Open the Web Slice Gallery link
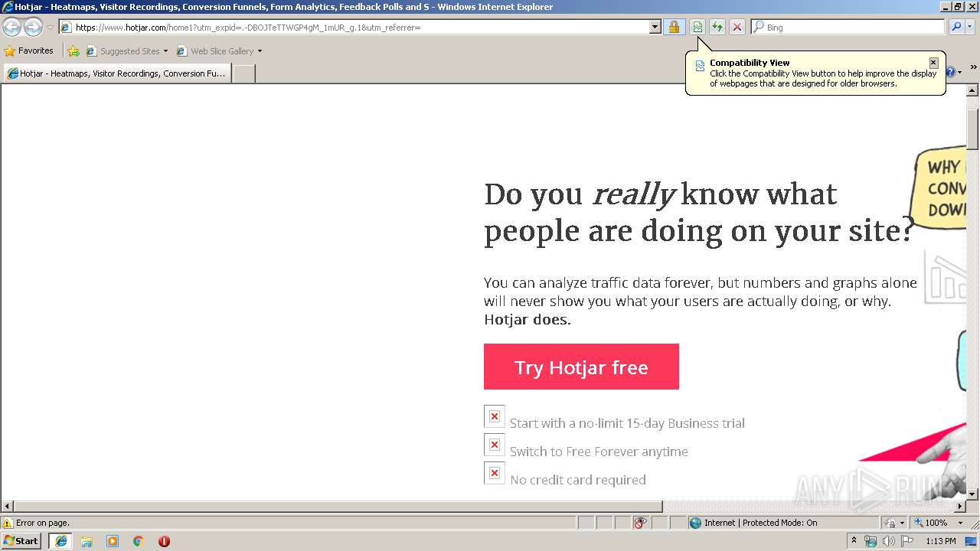This screenshot has height=551, width=980. (215, 51)
